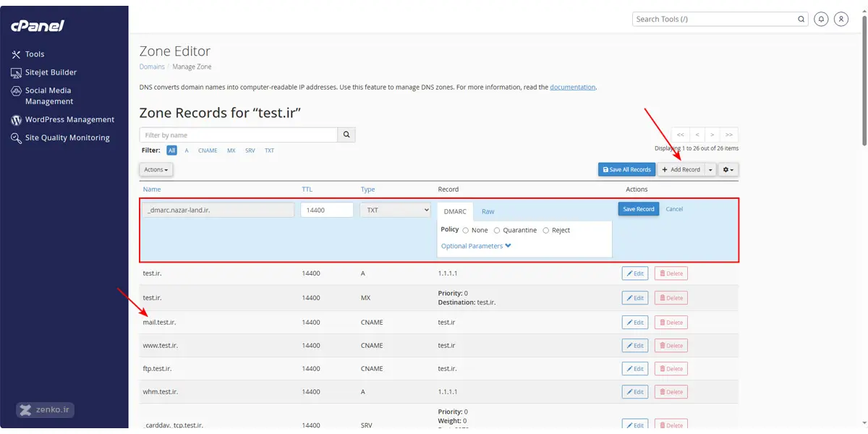Filter records by All

(171, 150)
